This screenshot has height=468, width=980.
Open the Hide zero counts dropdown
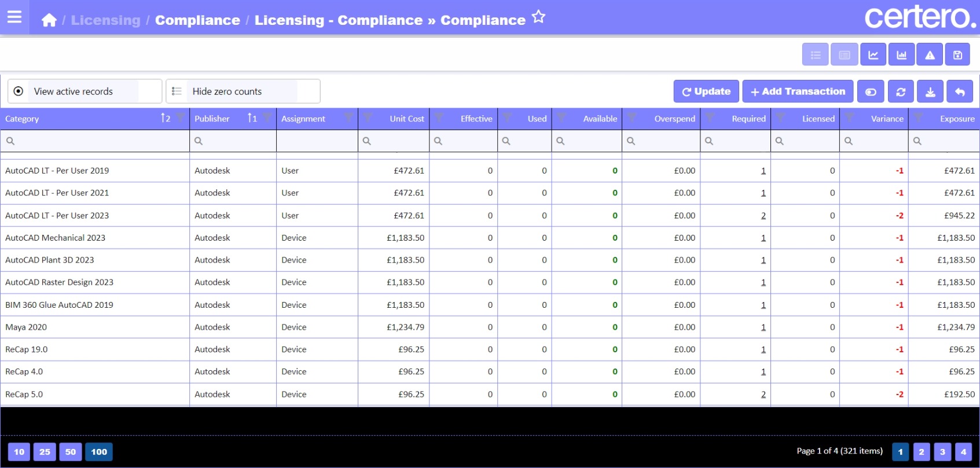243,91
